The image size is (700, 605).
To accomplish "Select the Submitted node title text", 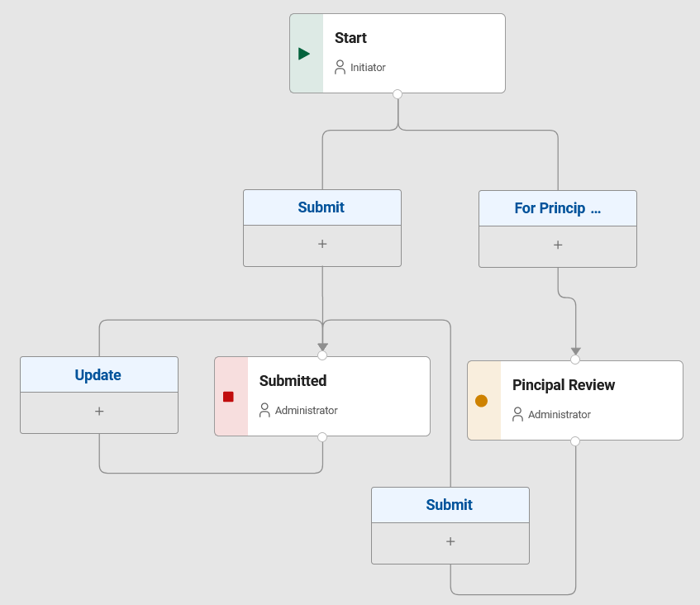I will [x=293, y=381].
